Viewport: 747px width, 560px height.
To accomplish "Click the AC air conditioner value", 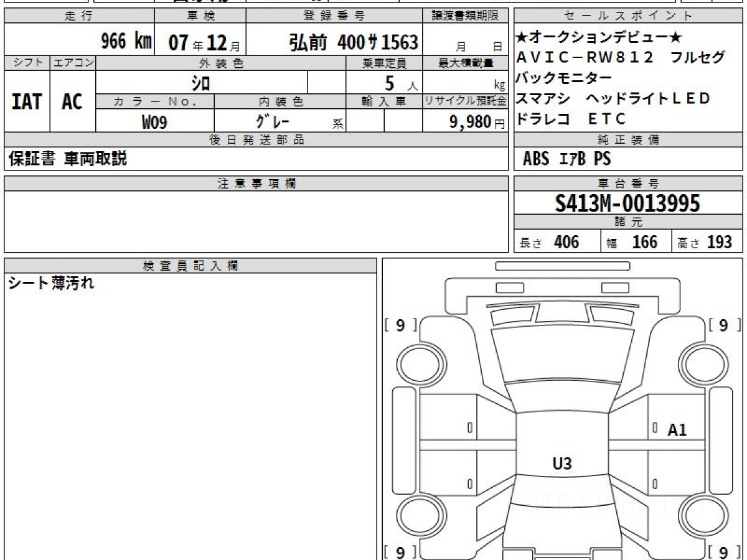I will (72, 101).
